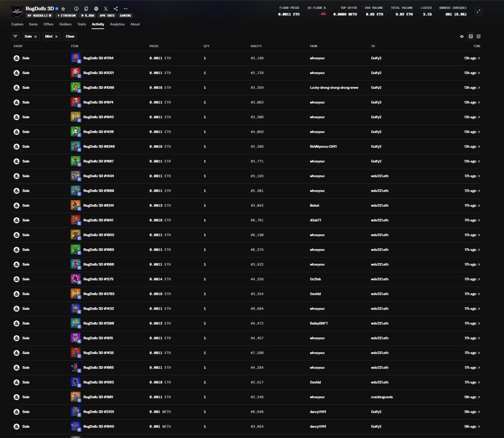This screenshot has width=504, height=438.
Task: Click the TIME column header
Action: click(477, 46)
